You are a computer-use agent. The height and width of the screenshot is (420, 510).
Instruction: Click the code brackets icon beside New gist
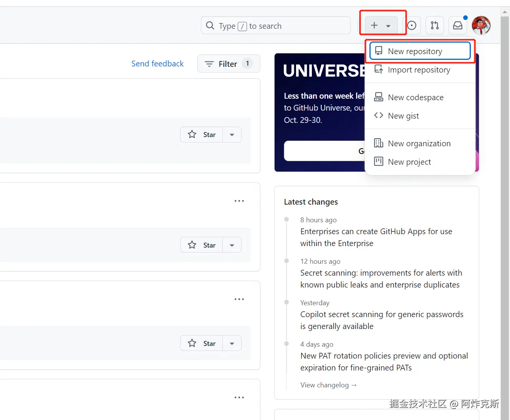[x=379, y=115]
